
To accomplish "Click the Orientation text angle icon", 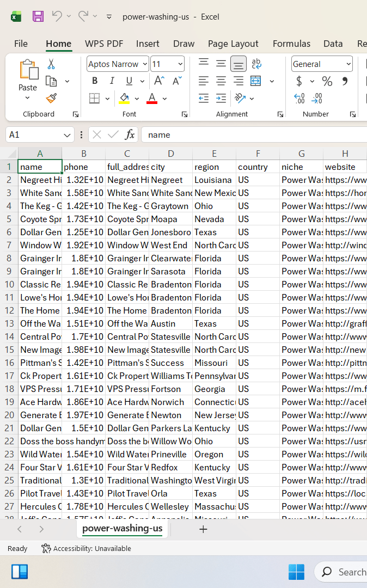I will coord(240,98).
